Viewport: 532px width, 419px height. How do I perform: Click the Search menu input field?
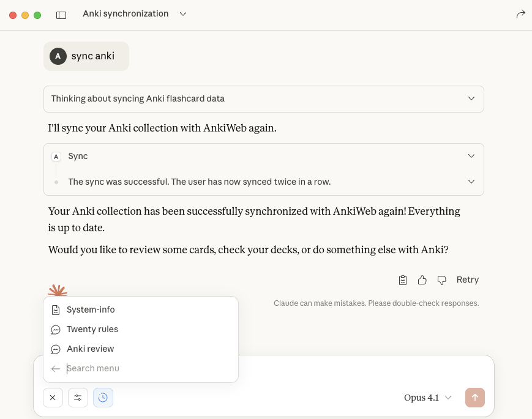pos(147,369)
